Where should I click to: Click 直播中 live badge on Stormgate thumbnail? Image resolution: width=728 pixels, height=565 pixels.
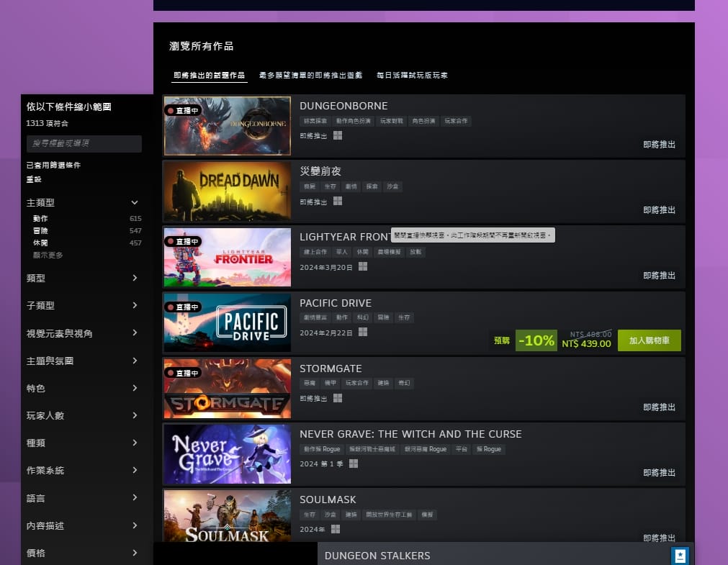click(x=183, y=373)
